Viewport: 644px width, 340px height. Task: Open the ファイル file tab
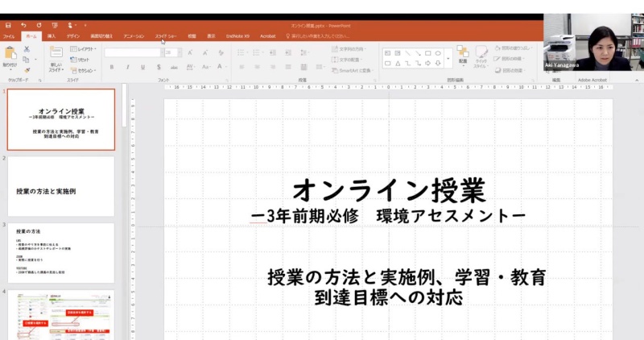click(x=9, y=36)
